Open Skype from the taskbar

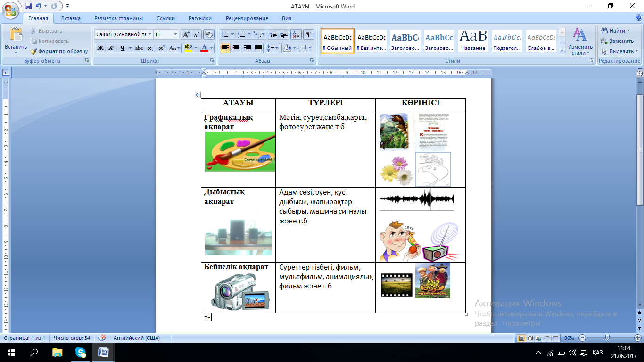coord(81,352)
